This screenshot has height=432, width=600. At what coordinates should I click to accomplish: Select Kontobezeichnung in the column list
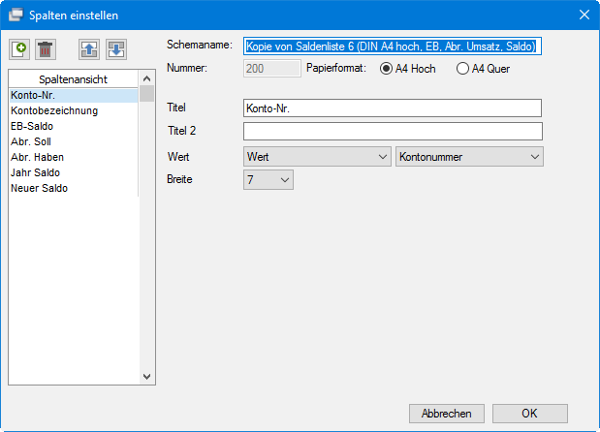(73, 111)
